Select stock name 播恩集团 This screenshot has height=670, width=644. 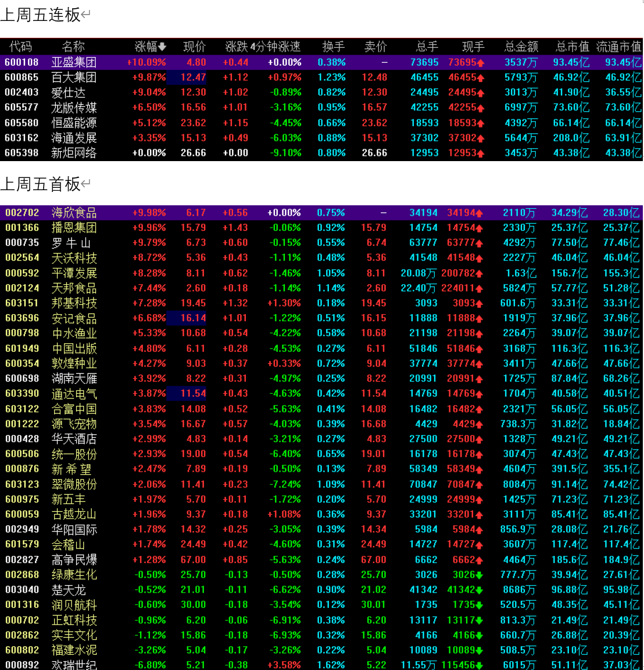[74, 228]
